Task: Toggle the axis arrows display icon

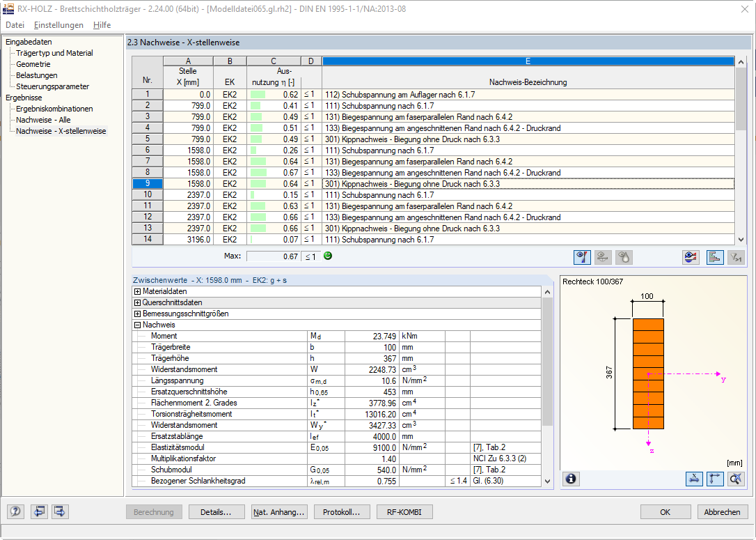Action: coord(715,479)
